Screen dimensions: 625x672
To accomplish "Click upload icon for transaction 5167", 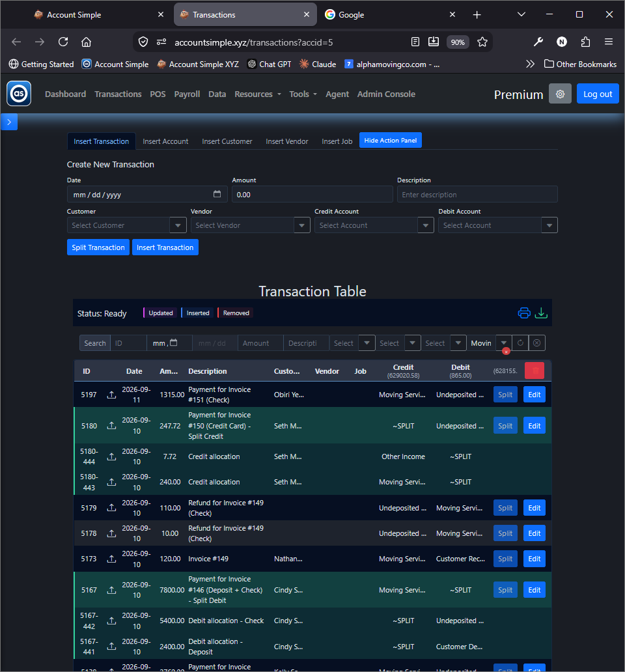I will tap(111, 590).
